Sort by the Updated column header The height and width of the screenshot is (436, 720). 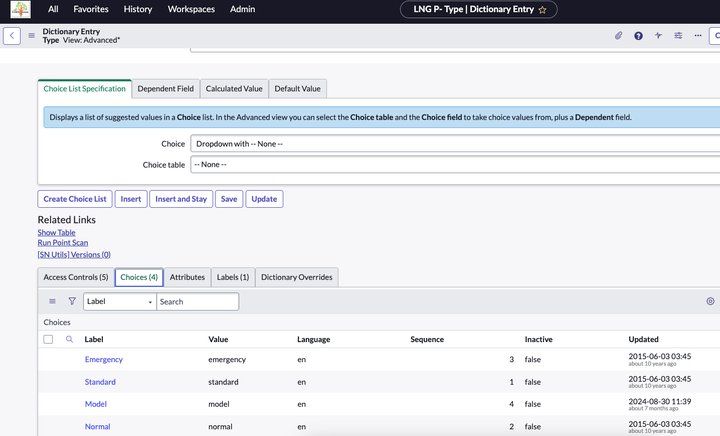(x=643, y=339)
